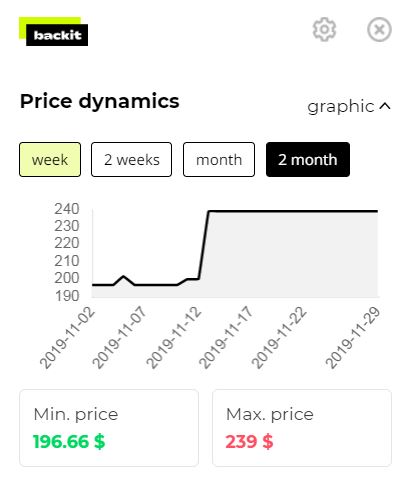Collapse the graphic section chevron
Image resolution: width=411 pixels, height=480 pixels.
coord(385,106)
